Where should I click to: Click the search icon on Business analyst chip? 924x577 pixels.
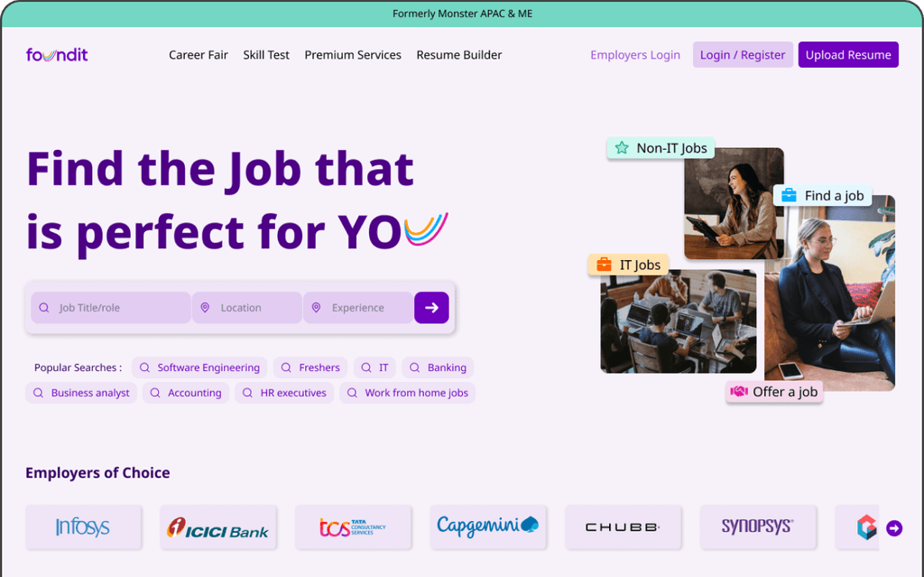point(38,393)
